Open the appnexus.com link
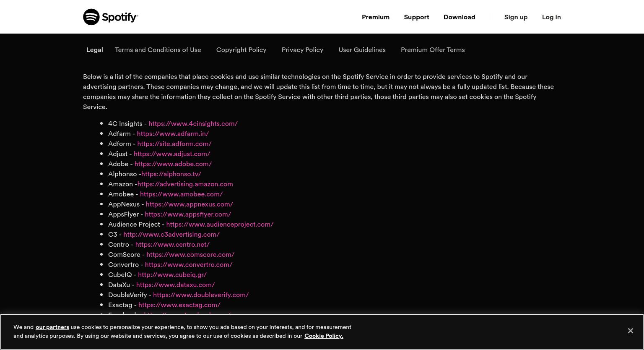Screen dimensions: 644x350 coord(190,204)
